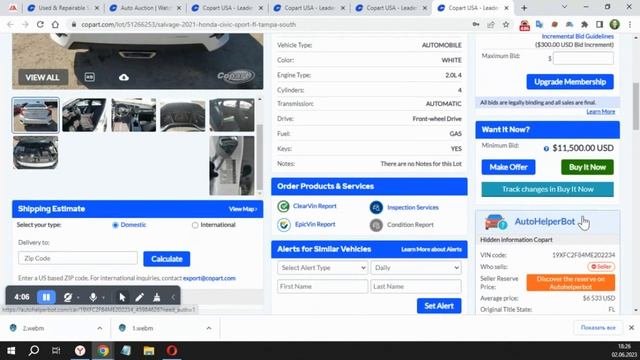
Task: Click the minimum bid info icon
Action: click(546, 149)
